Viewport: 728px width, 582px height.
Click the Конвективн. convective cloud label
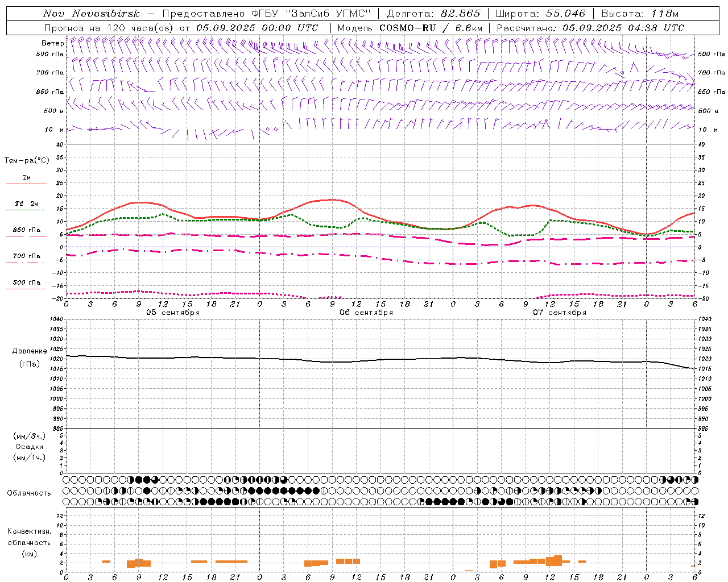29,531
